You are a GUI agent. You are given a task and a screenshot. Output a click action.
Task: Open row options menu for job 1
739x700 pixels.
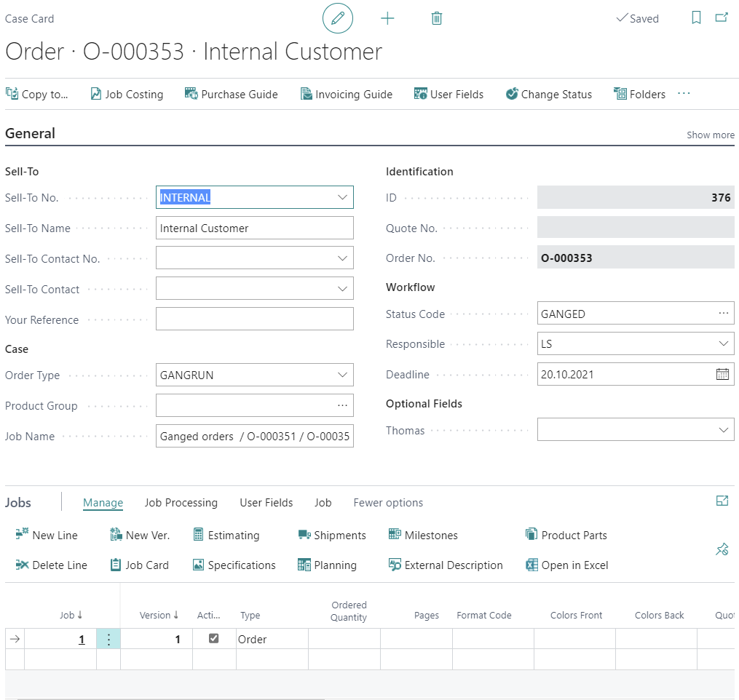pyautogui.click(x=108, y=640)
